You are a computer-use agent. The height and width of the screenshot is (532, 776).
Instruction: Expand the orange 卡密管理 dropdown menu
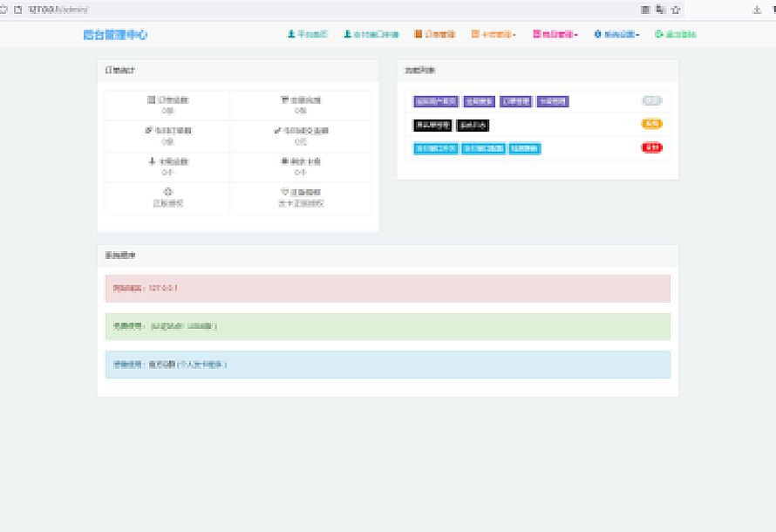point(494,35)
